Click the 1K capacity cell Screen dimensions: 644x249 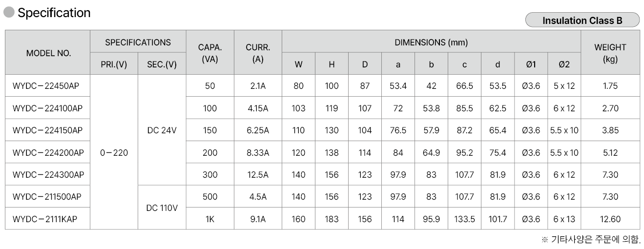(x=210, y=219)
